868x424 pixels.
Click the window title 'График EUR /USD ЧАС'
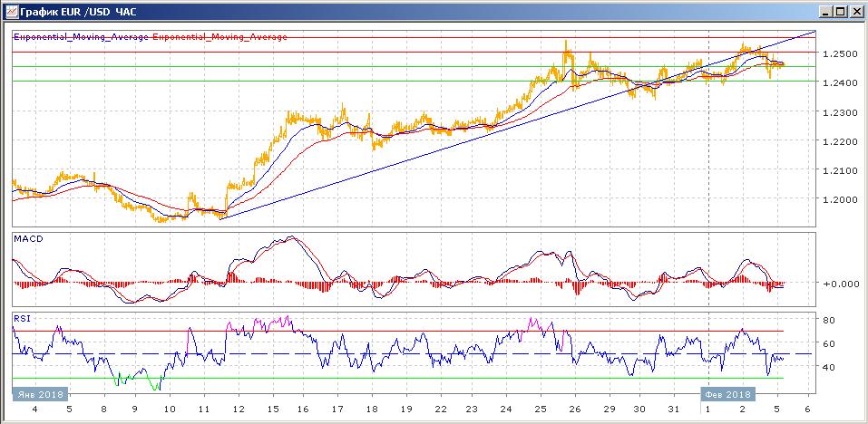pos(78,11)
